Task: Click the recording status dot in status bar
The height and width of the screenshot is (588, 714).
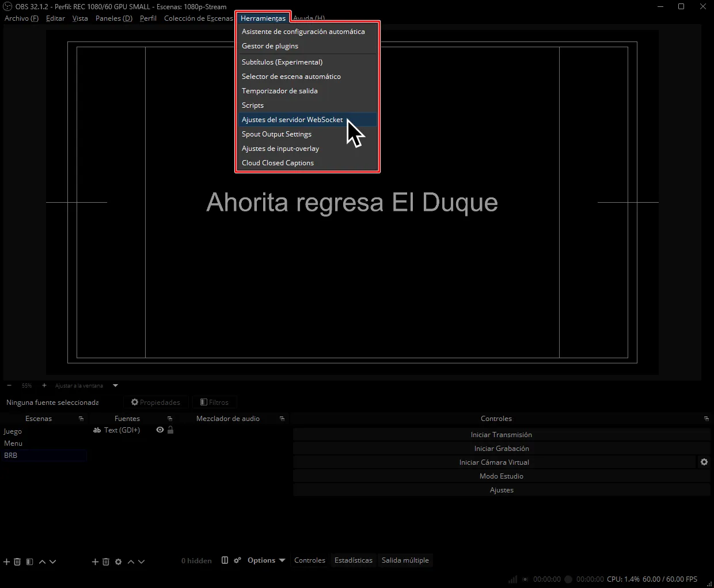Action: point(568,579)
